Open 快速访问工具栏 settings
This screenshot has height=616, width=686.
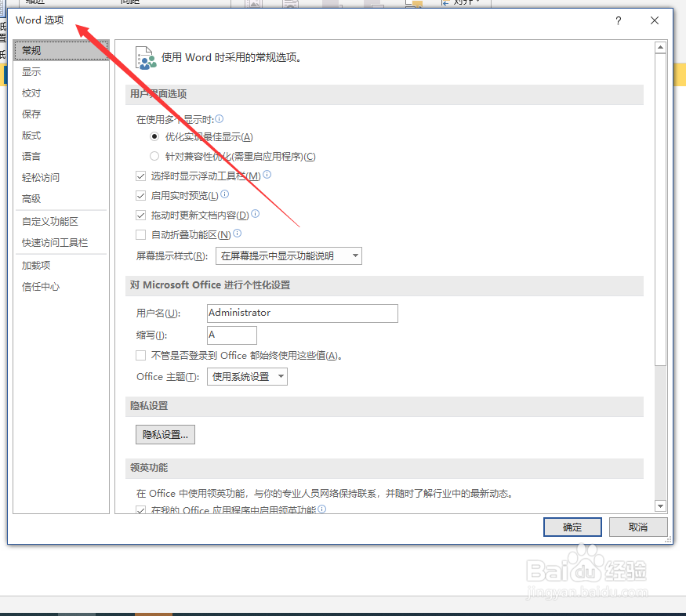tap(55, 243)
